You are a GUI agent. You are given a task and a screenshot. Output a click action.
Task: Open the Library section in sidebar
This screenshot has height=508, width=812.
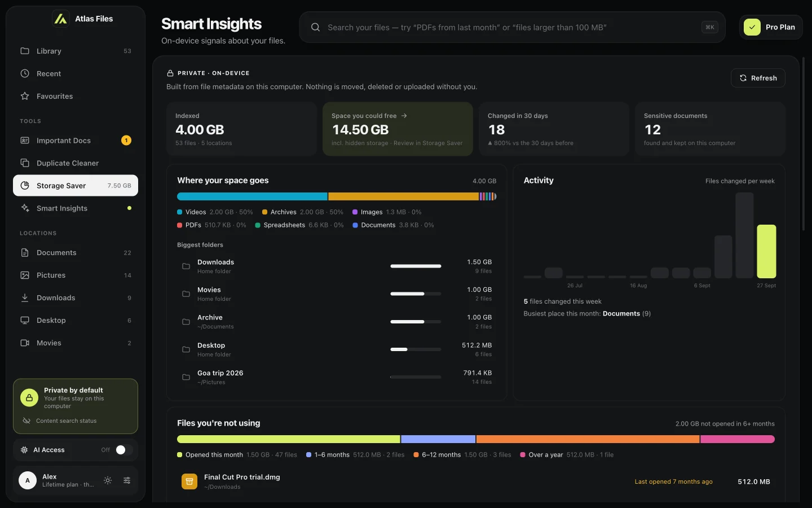tap(76, 51)
